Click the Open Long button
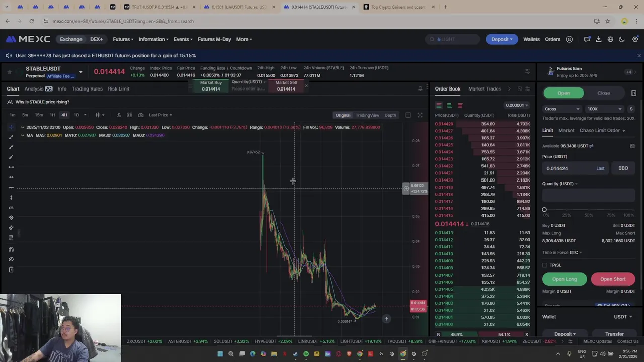The image size is (644, 362). (x=565, y=279)
